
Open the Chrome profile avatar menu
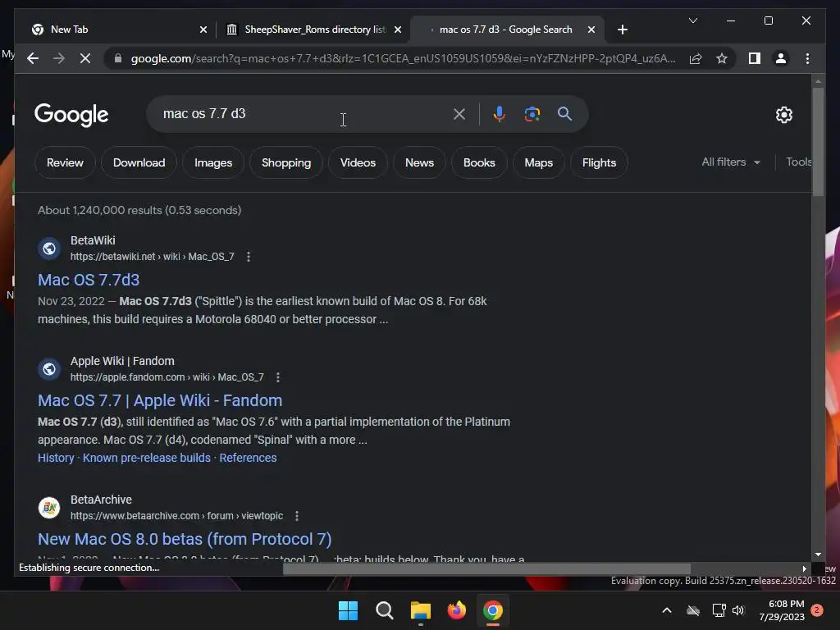click(781, 58)
